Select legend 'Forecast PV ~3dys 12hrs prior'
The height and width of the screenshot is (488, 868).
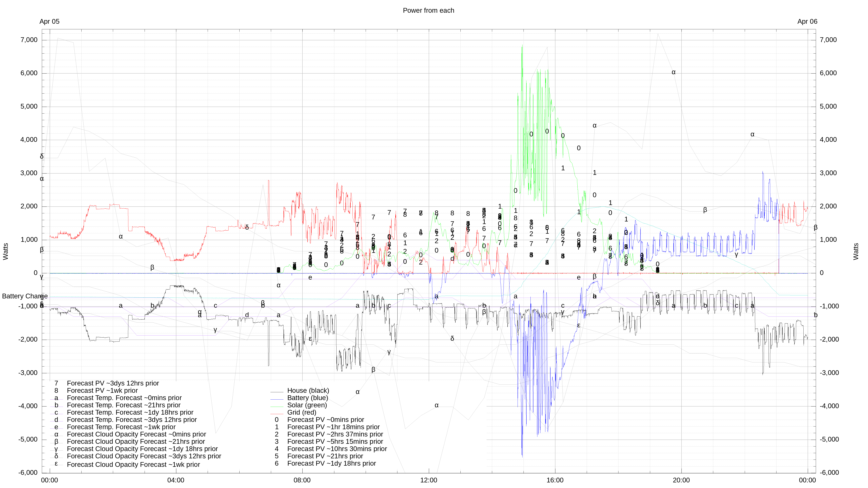[x=113, y=383]
